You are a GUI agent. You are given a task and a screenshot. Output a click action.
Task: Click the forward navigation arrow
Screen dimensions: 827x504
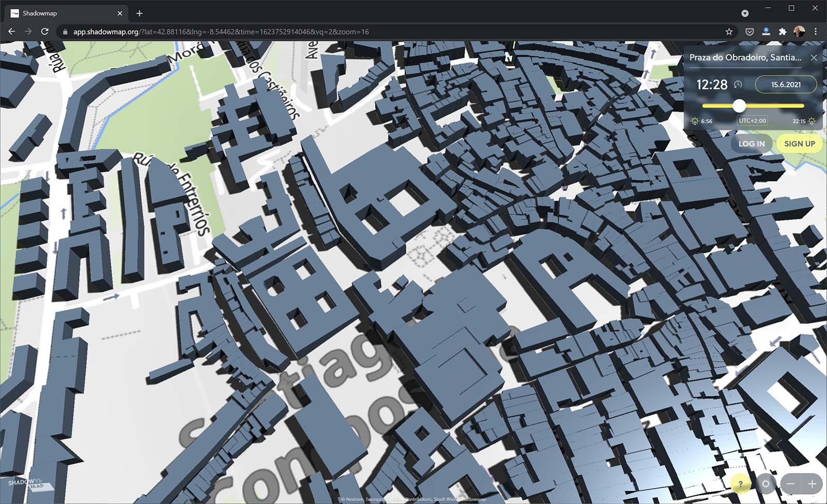tap(28, 31)
